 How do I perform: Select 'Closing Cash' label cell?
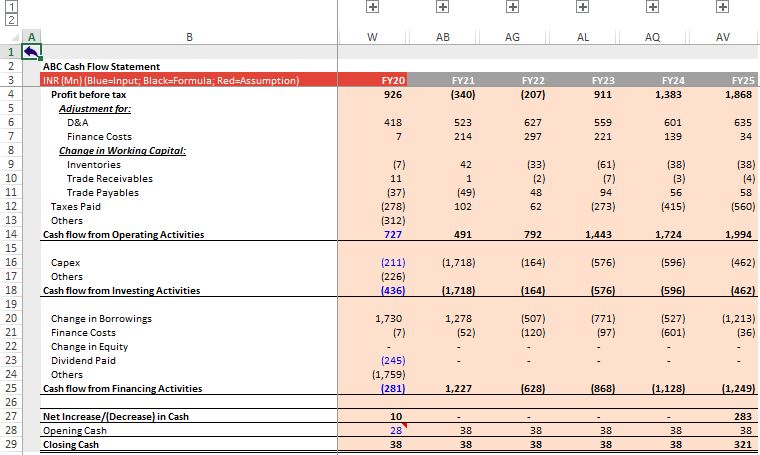pos(189,444)
